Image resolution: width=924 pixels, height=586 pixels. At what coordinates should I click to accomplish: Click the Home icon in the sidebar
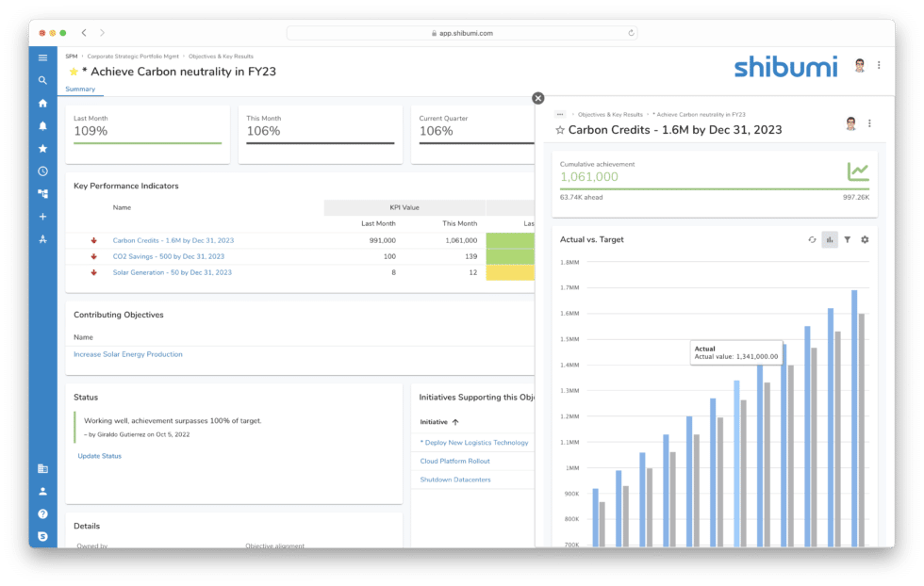pyautogui.click(x=41, y=103)
